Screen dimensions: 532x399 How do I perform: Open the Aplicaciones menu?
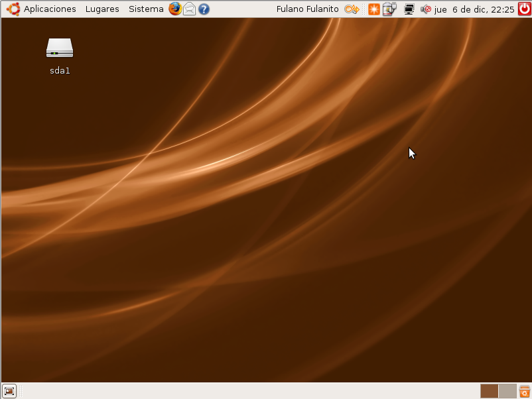point(50,9)
